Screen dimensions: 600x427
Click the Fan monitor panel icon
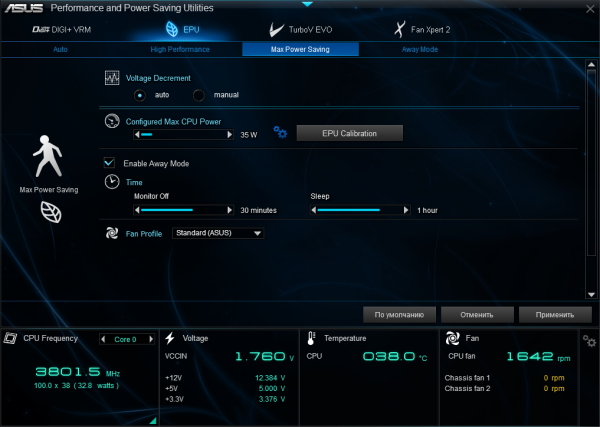[x=452, y=338]
